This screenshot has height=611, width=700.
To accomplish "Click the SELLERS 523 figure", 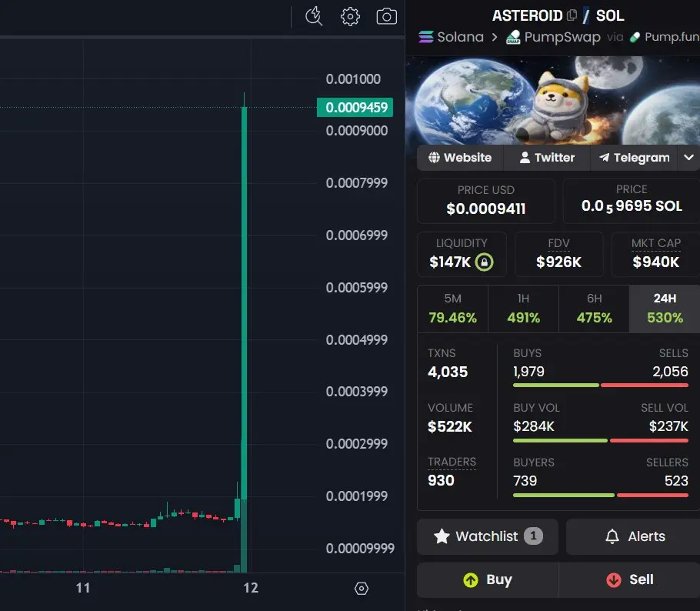I will (x=676, y=481).
